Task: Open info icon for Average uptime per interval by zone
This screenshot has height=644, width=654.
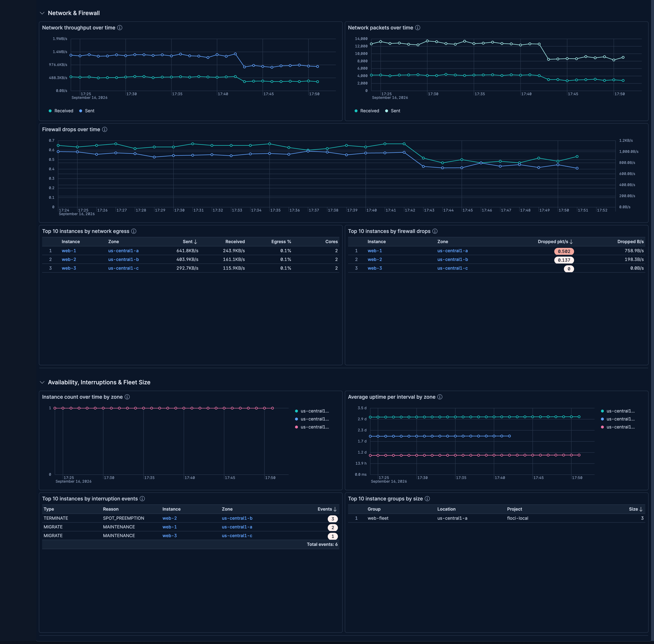Action: click(440, 397)
